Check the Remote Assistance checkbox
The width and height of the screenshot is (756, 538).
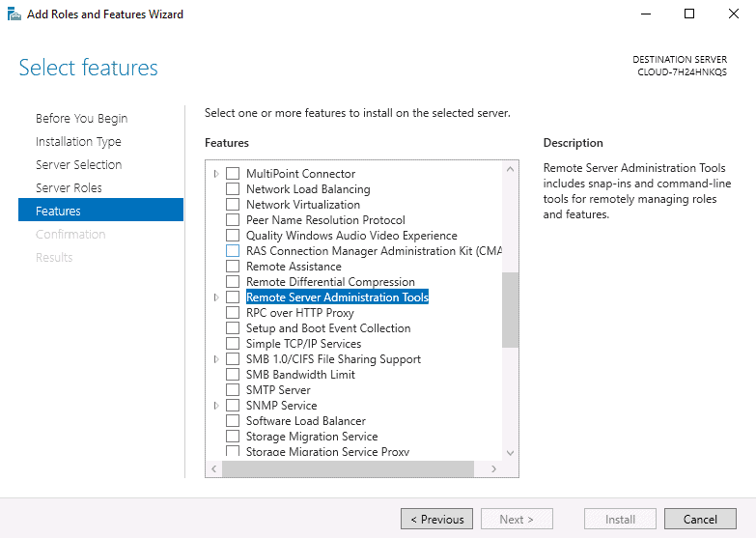tap(233, 266)
